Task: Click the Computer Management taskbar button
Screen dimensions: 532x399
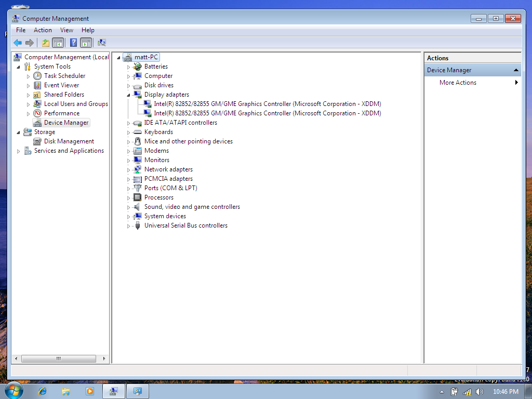Action: (x=114, y=391)
